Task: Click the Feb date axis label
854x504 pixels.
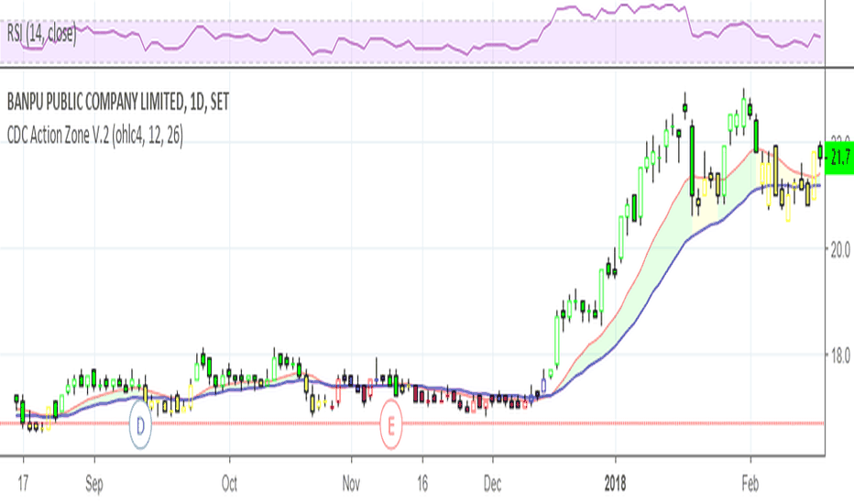Action: 750,484
